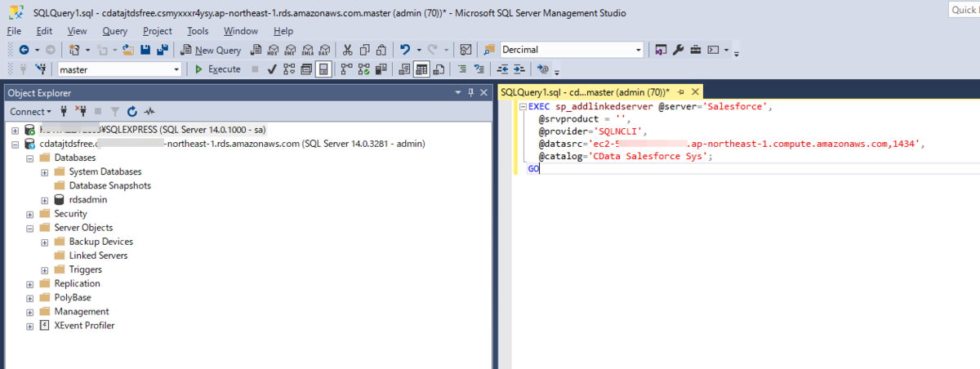
Task: Click the MDX query icon
Action: pos(273,50)
